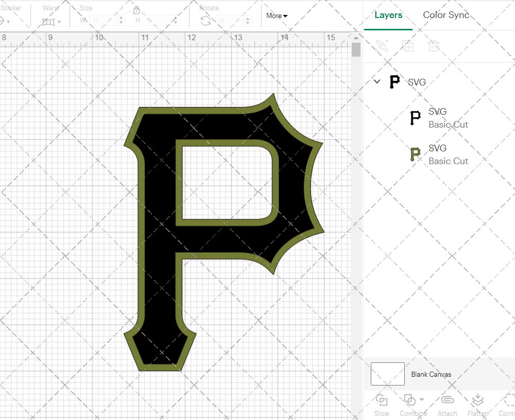Collapse the SVG group chevron

[x=377, y=81]
